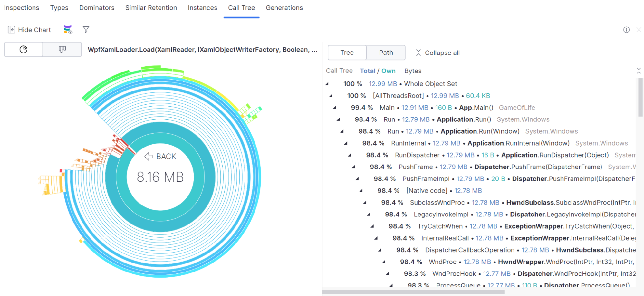Click the colored layers grouping icon
The height and width of the screenshot is (296, 644).
coord(68,30)
